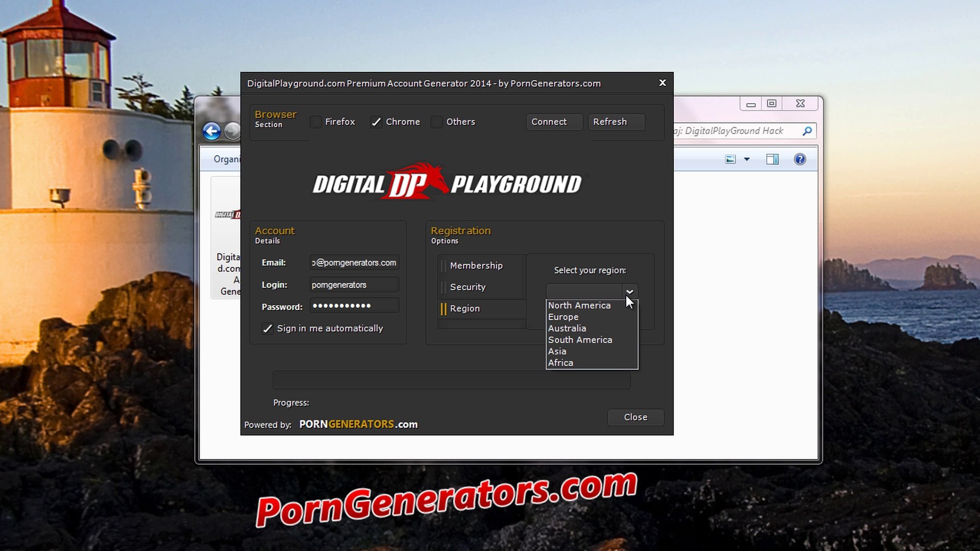Switch to the Membership options tab

tap(476, 265)
